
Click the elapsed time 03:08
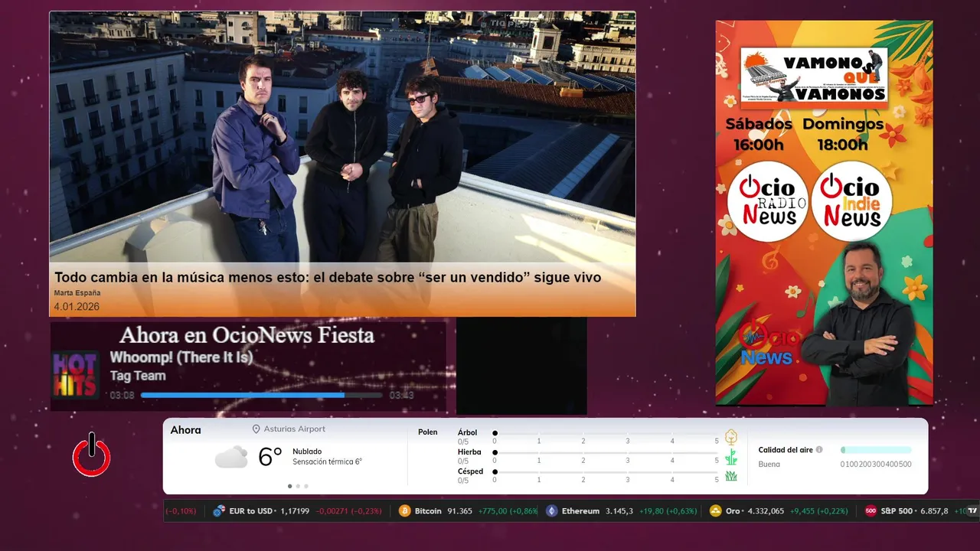pos(122,396)
